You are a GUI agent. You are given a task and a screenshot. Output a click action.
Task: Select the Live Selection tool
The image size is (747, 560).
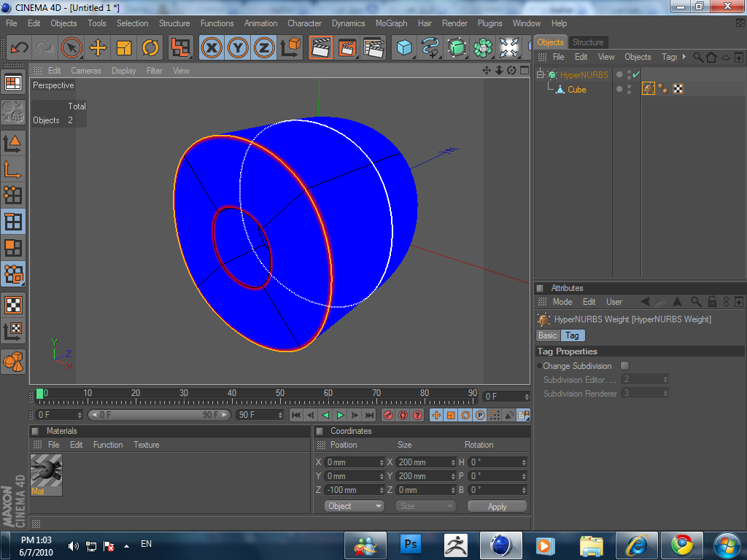click(72, 47)
